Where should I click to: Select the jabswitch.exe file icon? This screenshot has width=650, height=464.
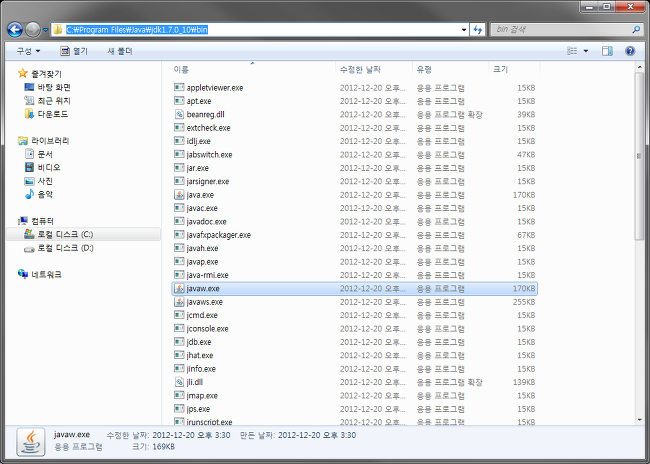(x=179, y=154)
